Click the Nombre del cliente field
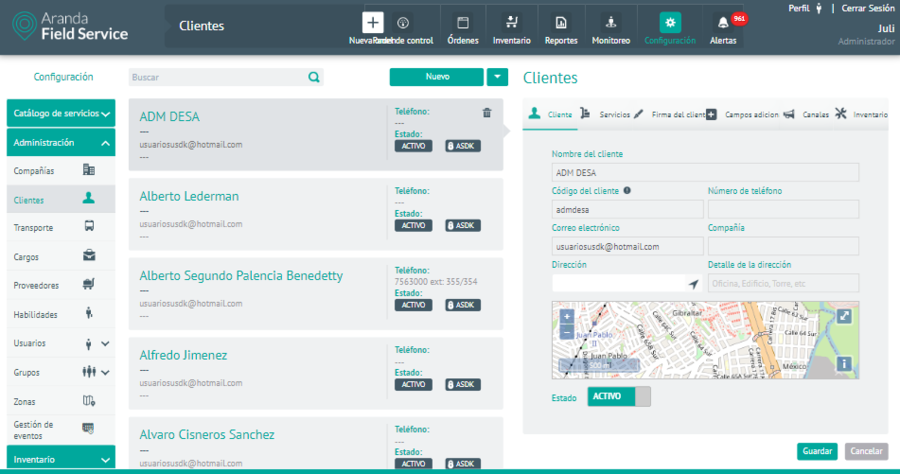Screen dimensions: 900x474 point(627,172)
